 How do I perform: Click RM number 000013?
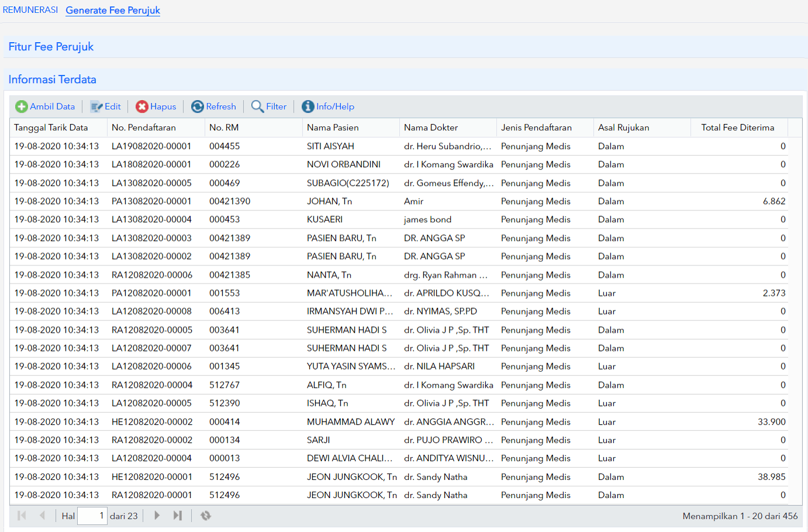point(225,458)
